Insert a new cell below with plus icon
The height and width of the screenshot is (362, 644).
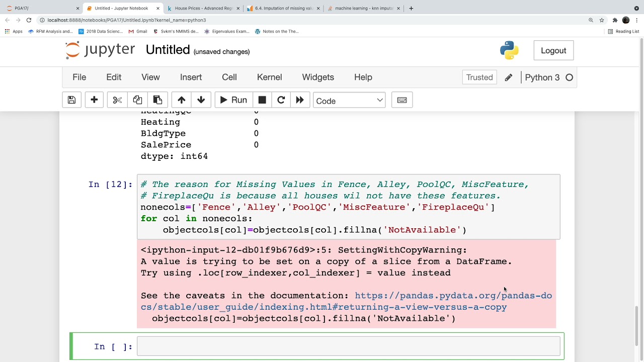pyautogui.click(x=94, y=100)
